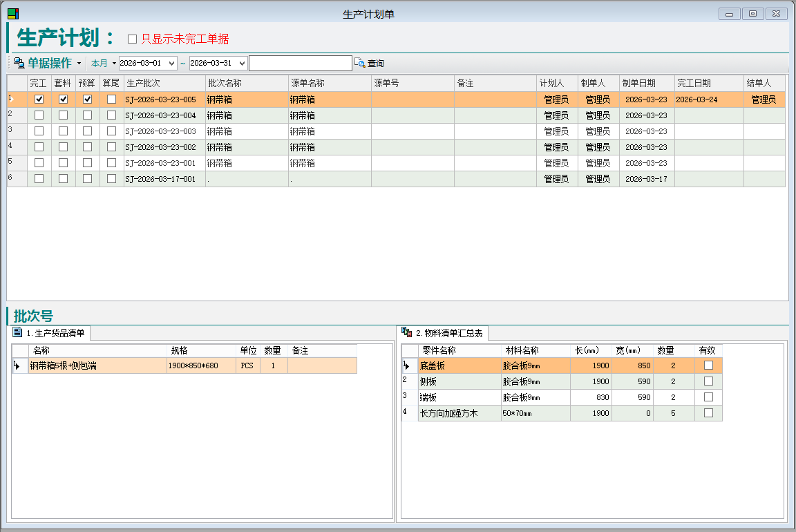
Task: Open the start date 2026-03-01 dropdown
Action: (x=171, y=64)
